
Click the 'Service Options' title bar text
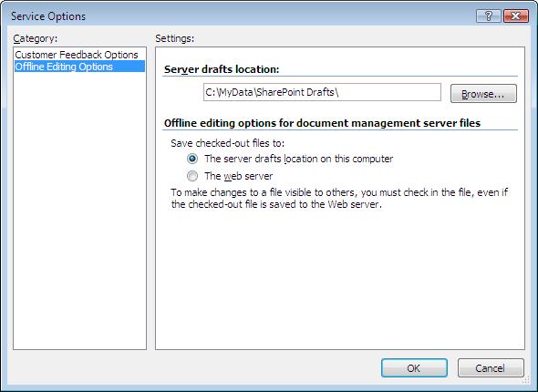pos(48,16)
